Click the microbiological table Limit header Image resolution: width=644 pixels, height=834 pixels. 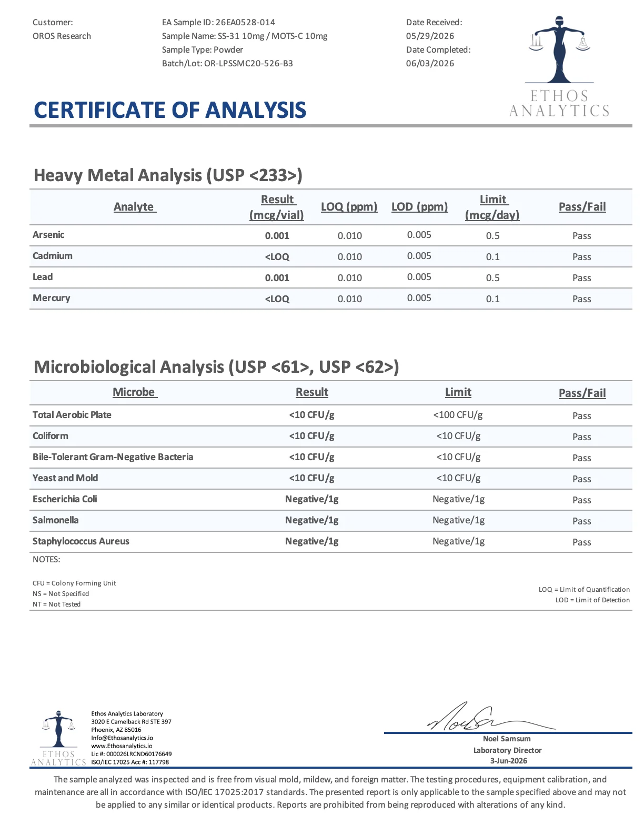[x=458, y=392]
